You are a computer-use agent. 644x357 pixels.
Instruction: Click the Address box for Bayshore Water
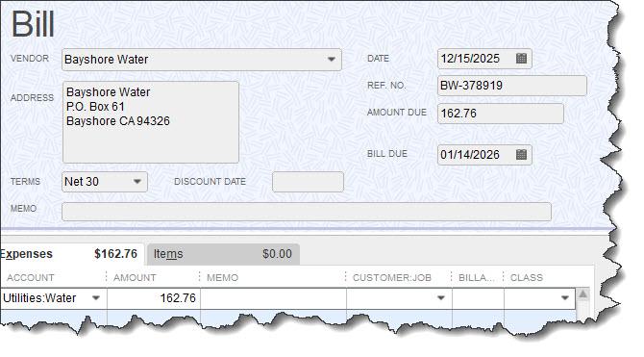tap(151, 122)
